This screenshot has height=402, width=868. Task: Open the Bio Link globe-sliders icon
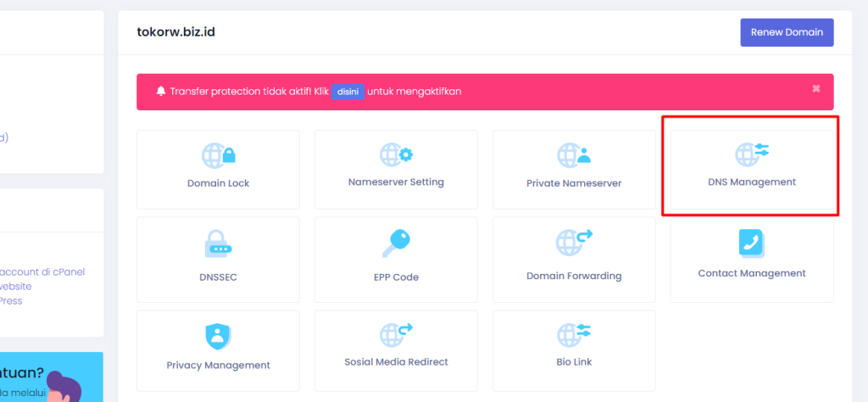pyautogui.click(x=574, y=335)
